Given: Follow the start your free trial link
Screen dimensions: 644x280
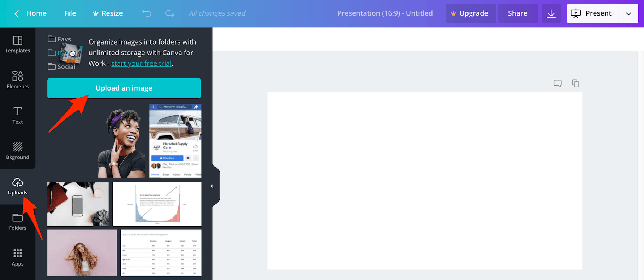Looking at the screenshot, I should [141, 64].
